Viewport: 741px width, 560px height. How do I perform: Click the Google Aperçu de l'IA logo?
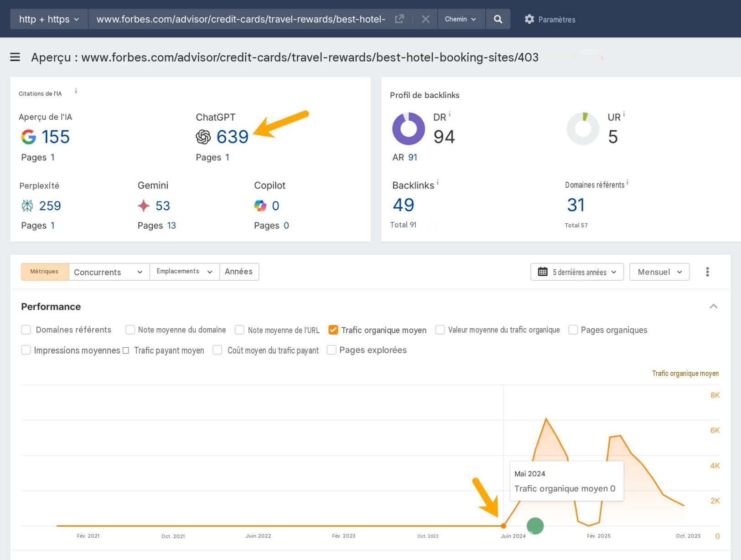(28, 137)
